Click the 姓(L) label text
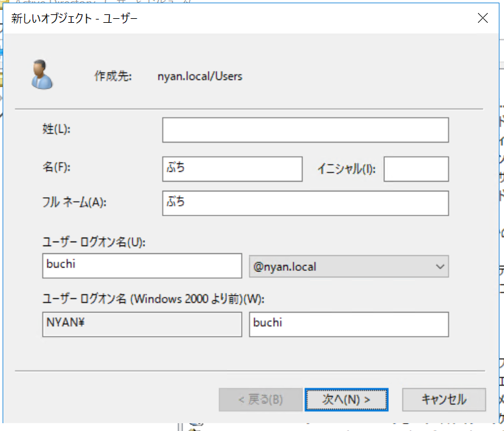 pos(56,129)
